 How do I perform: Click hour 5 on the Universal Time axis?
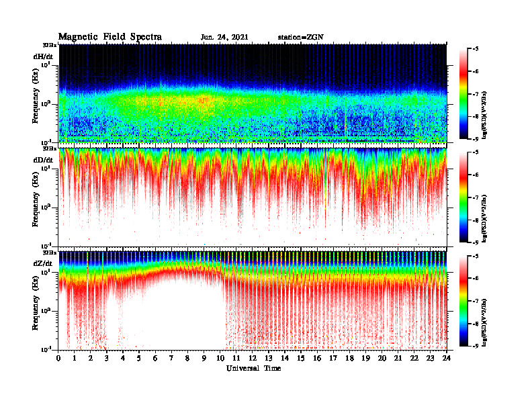click(139, 359)
